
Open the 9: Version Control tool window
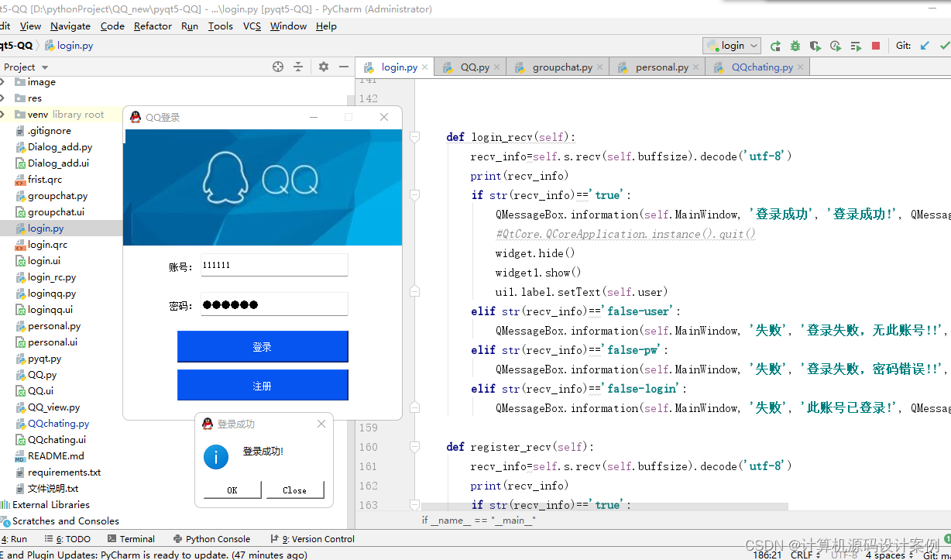312,539
